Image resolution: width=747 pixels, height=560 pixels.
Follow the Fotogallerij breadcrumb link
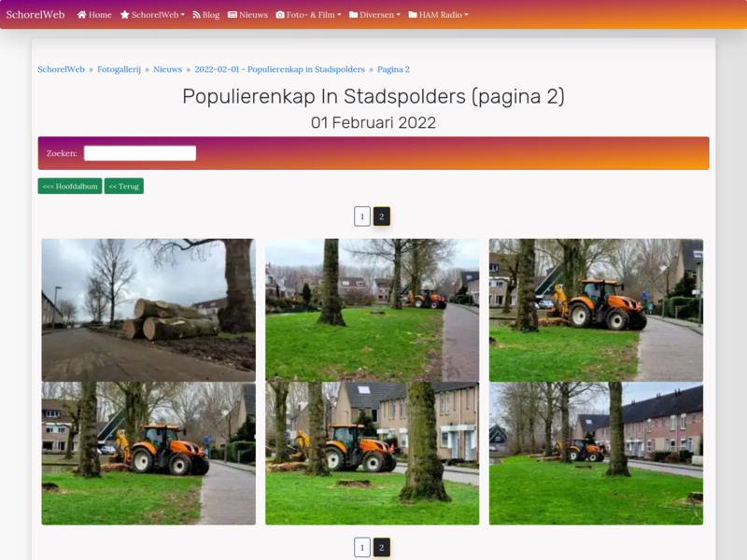tap(120, 69)
